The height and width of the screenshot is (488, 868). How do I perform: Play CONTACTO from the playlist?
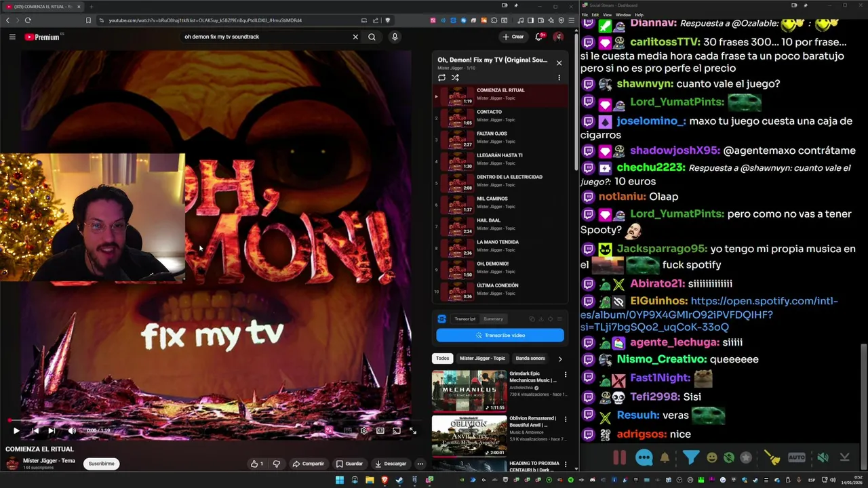[x=500, y=118]
